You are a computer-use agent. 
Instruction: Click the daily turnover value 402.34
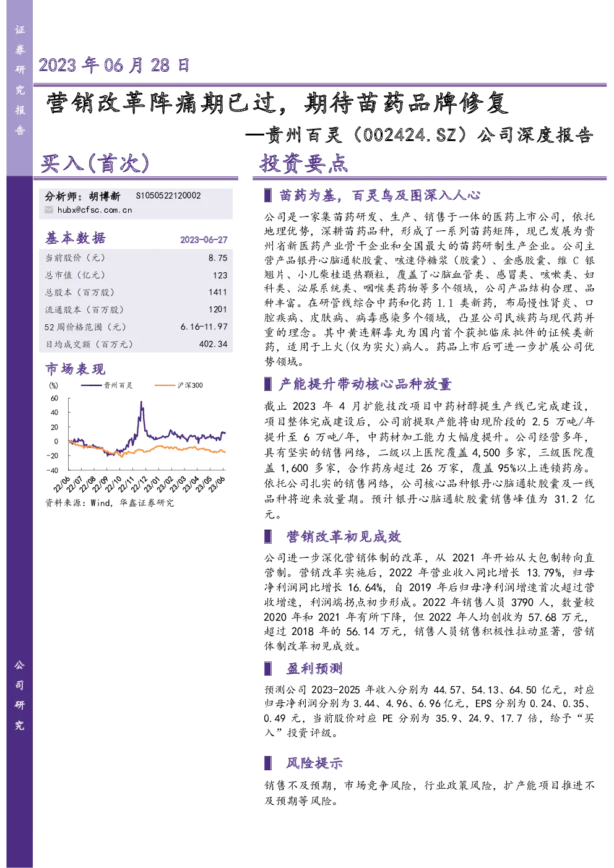214,345
